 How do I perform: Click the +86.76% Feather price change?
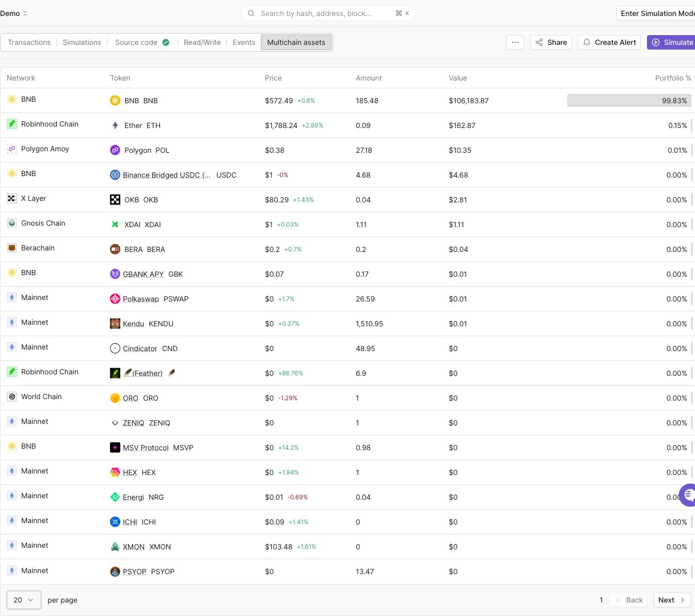tap(291, 373)
